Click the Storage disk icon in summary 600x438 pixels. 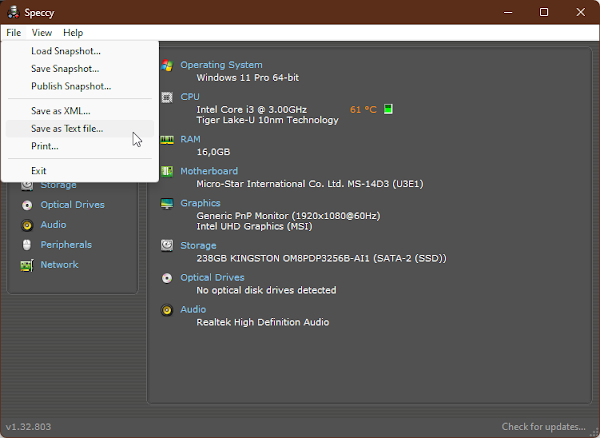167,246
